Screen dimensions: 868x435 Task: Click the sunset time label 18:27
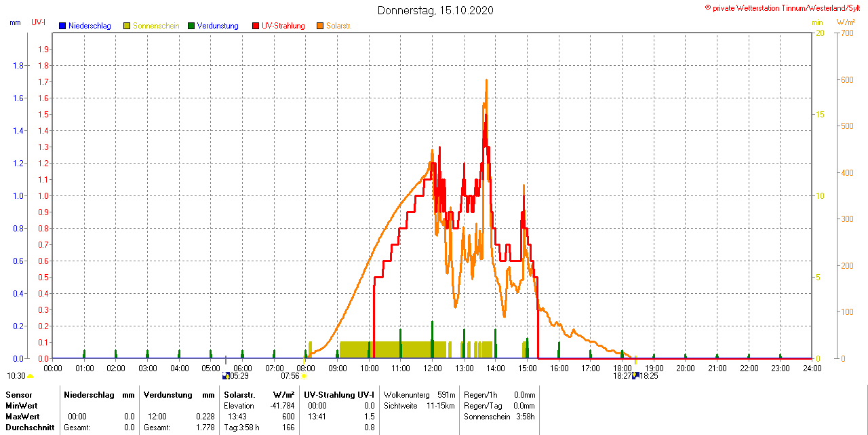coord(623,375)
